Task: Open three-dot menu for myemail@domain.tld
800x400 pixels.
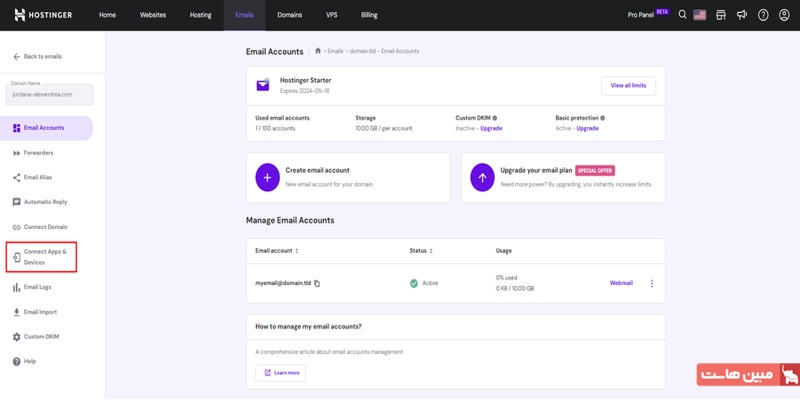Action: tap(652, 283)
